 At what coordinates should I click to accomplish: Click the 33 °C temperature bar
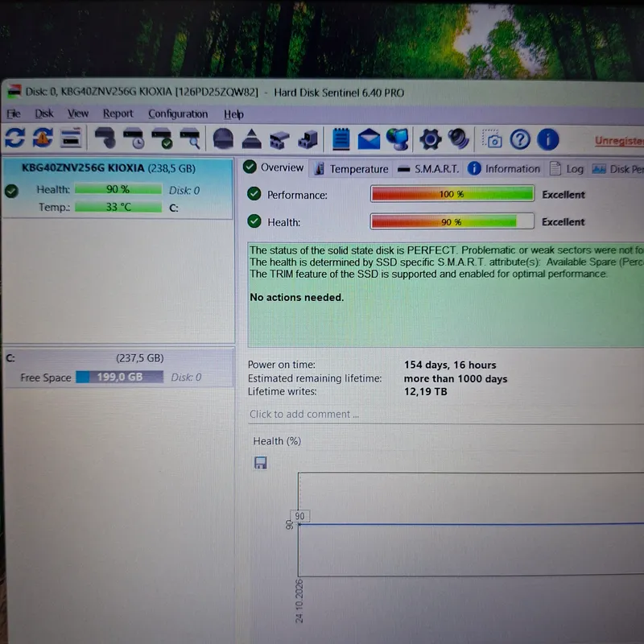[118, 207]
